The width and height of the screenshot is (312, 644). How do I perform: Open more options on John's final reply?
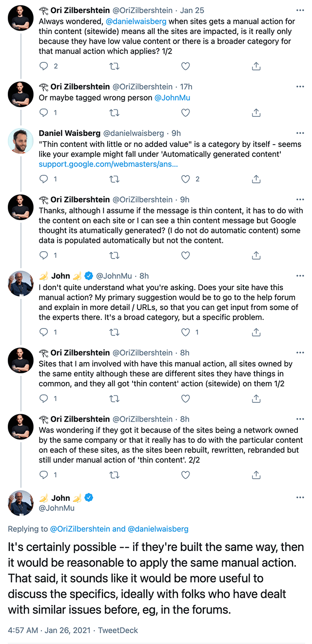click(300, 497)
